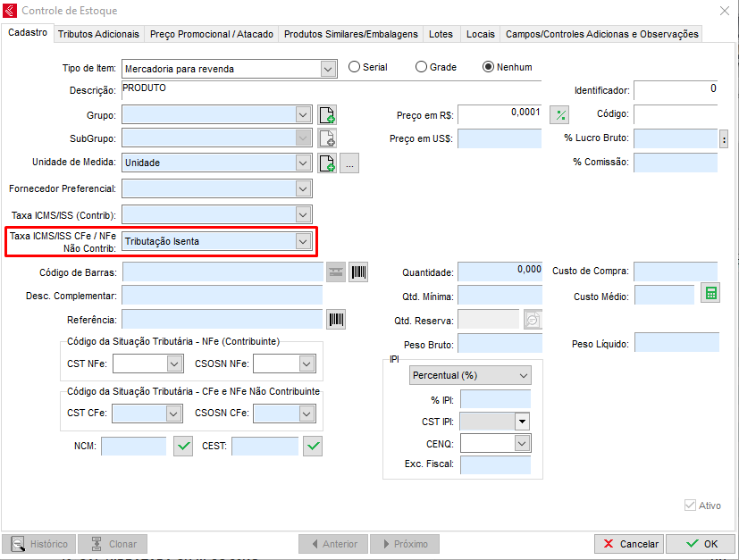The height and width of the screenshot is (560, 739).
Task: Click the Cancelar button
Action: pos(628,544)
